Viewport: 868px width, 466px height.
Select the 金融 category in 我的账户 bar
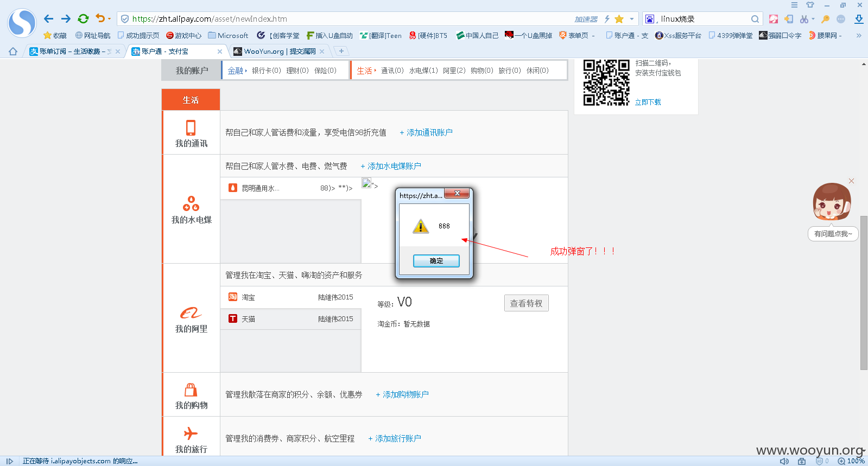click(236, 71)
